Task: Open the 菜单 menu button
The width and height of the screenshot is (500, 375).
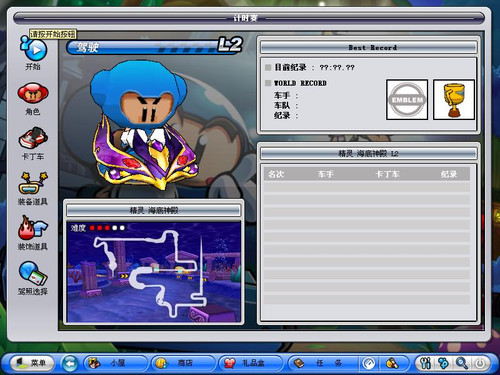Action: coord(32,363)
